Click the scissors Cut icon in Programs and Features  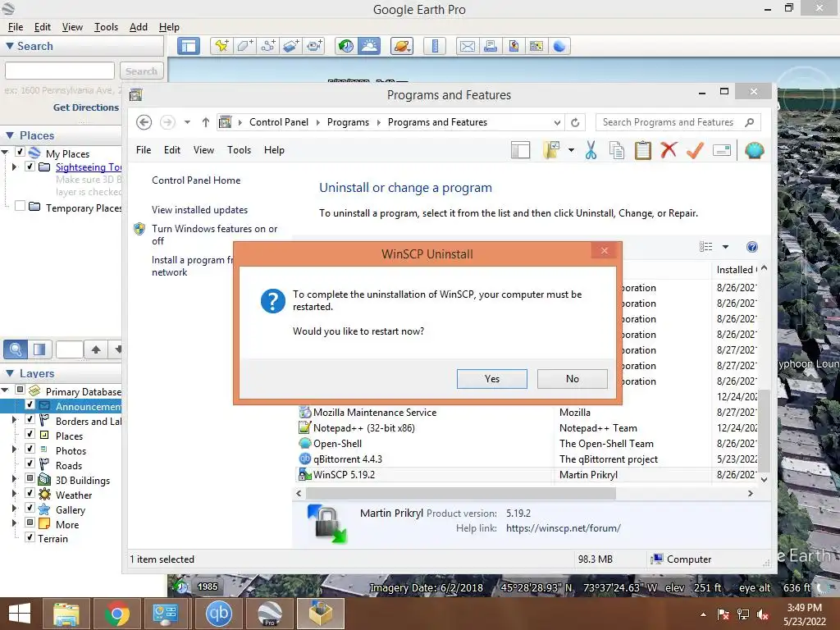[591, 151]
